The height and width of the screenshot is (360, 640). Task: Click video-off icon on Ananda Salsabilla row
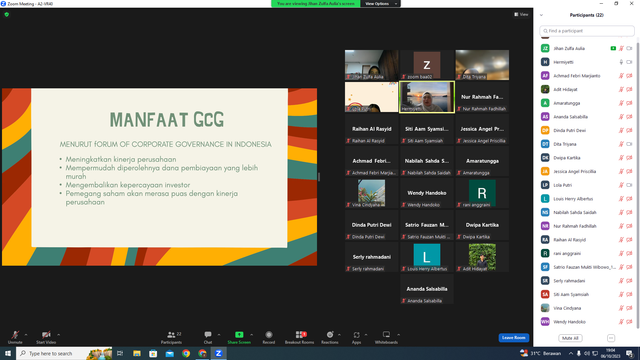coord(629,117)
